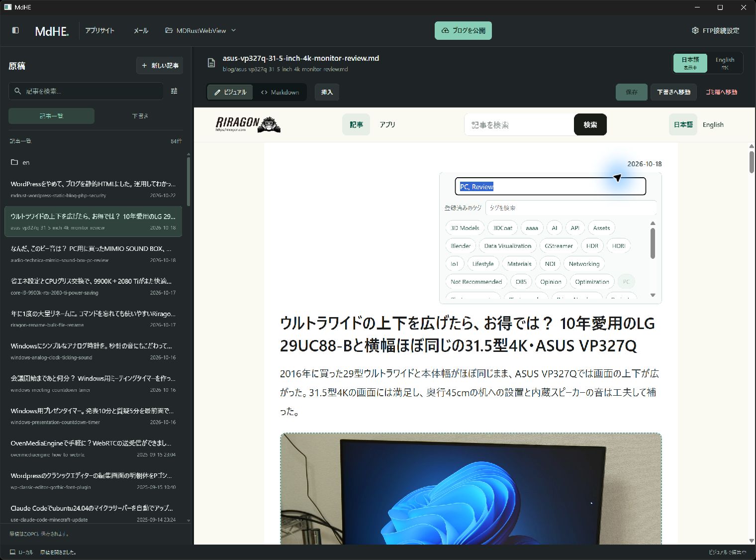Open the en folder in the article list
Viewport: 756px width, 560px height.
[94, 162]
